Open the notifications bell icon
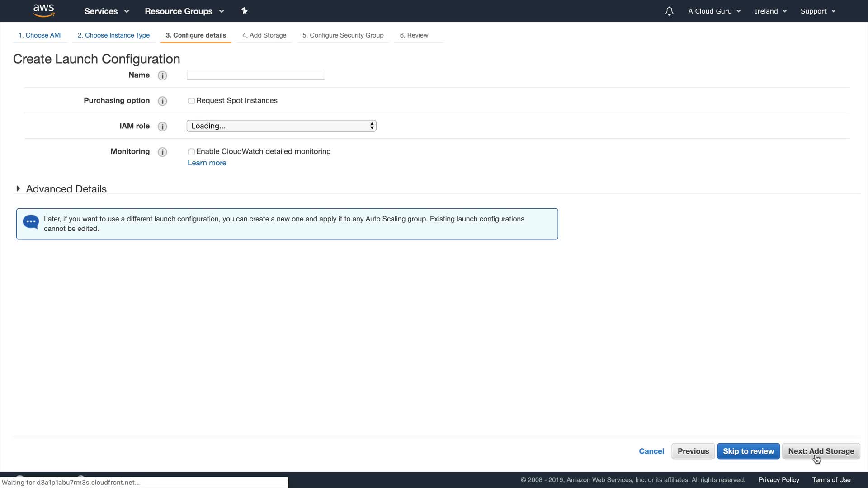Screen dimensions: 868x488 click(669, 11)
